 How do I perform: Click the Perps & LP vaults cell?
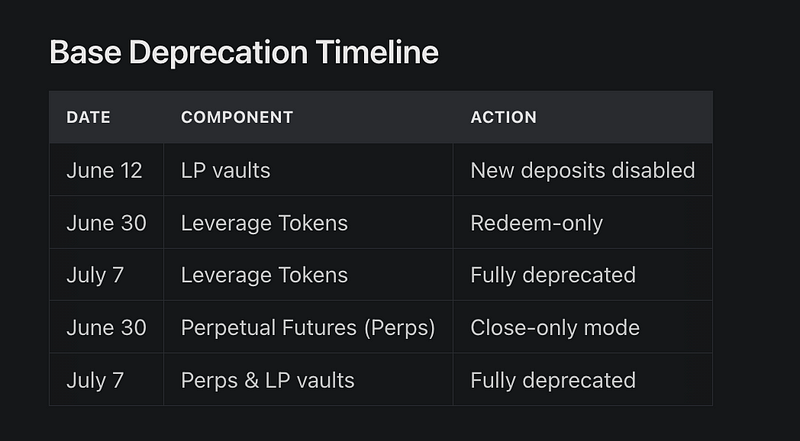267,380
